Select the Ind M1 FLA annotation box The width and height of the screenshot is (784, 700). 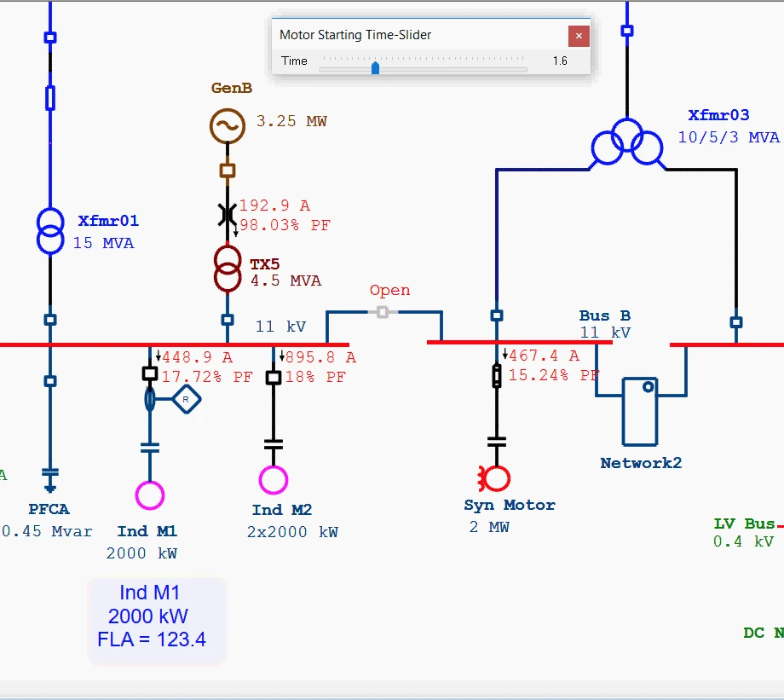(x=157, y=621)
